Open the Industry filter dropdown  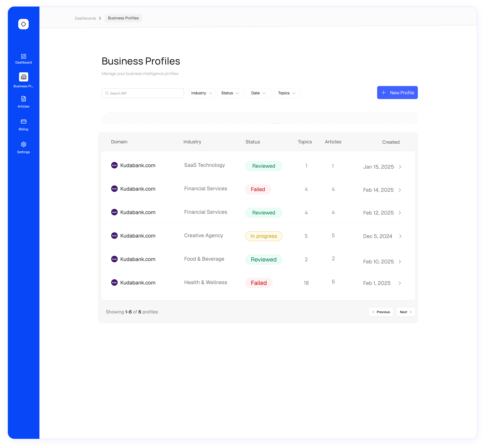[x=202, y=93]
